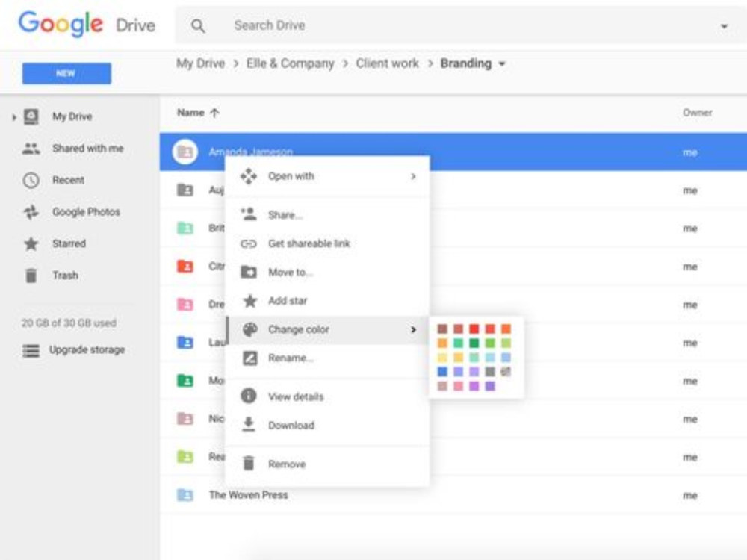The width and height of the screenshot is (747, 560).
Task: Choose Rename... menu entry
Action: (x=327, y=358)
